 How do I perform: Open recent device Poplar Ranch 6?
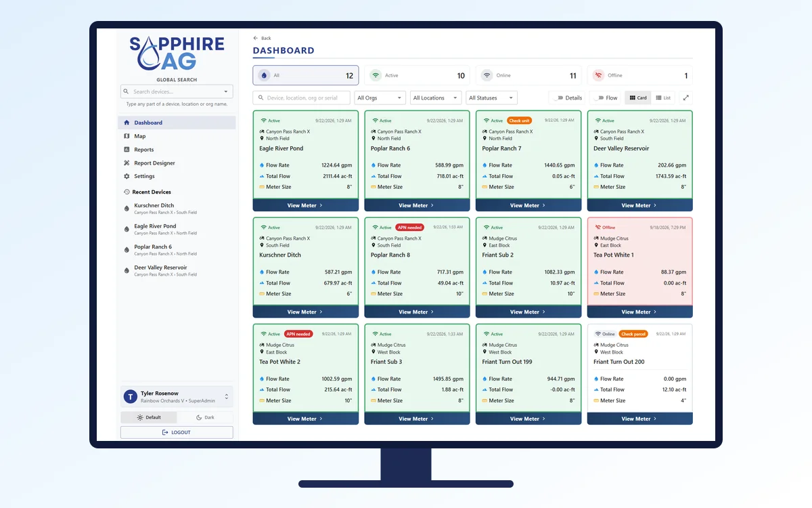pyautogui.click(x=177, y=250)
